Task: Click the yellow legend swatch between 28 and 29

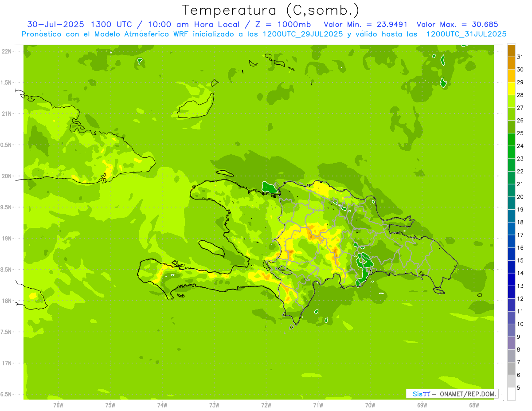Action: click(x=511, y=89)
